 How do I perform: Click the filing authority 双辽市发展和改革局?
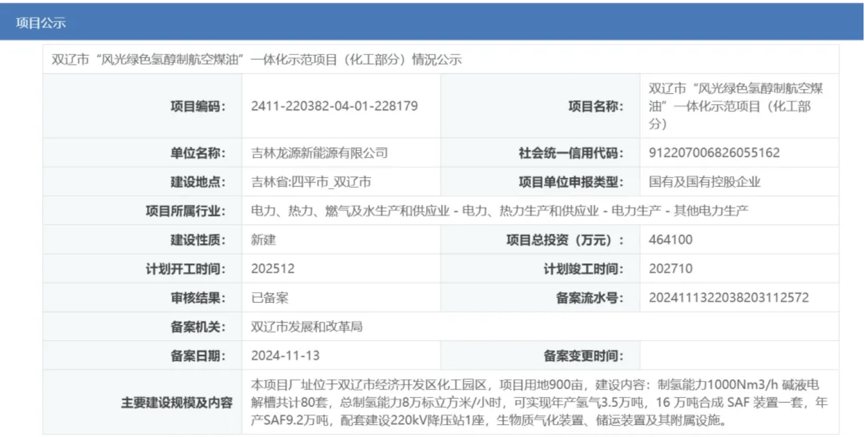pos(307,327)
